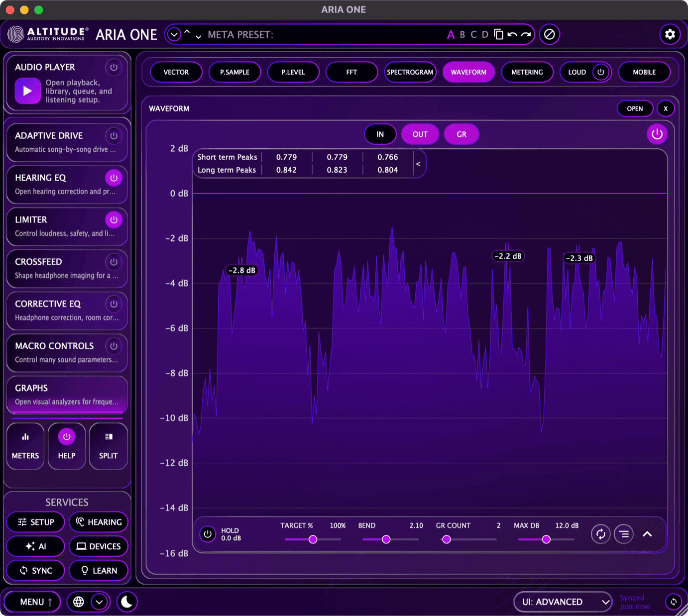Toggle the IN waveform button

(380, 134)
